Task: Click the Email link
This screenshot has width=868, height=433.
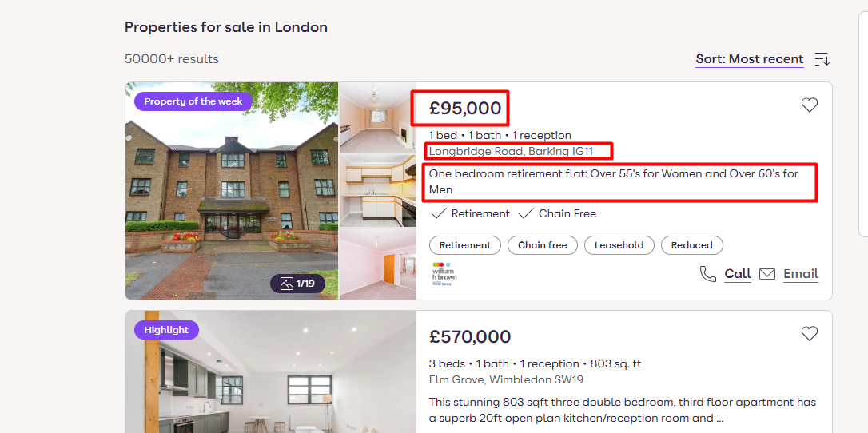Action: [801, 274]
